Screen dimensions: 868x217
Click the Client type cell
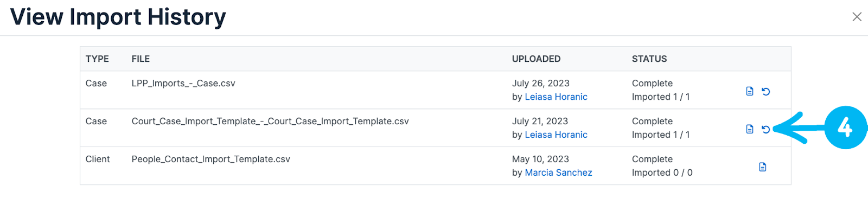click(x=98, y=159)
